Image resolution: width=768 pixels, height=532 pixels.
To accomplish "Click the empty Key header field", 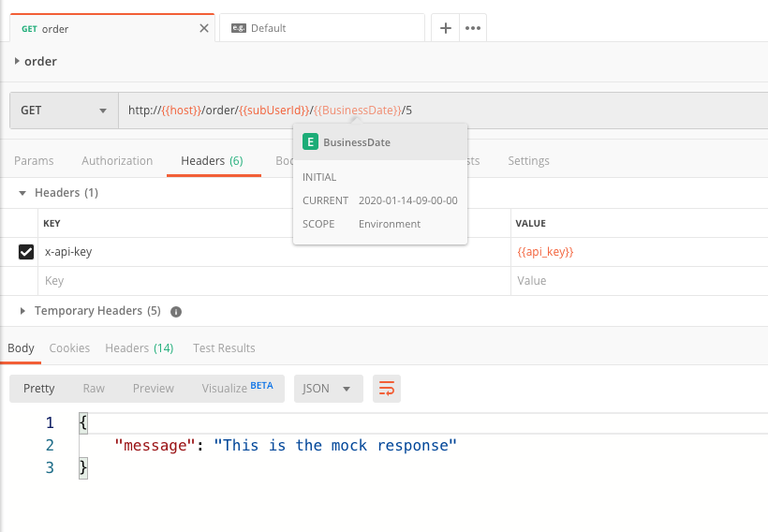I will [x=274, y=281].
